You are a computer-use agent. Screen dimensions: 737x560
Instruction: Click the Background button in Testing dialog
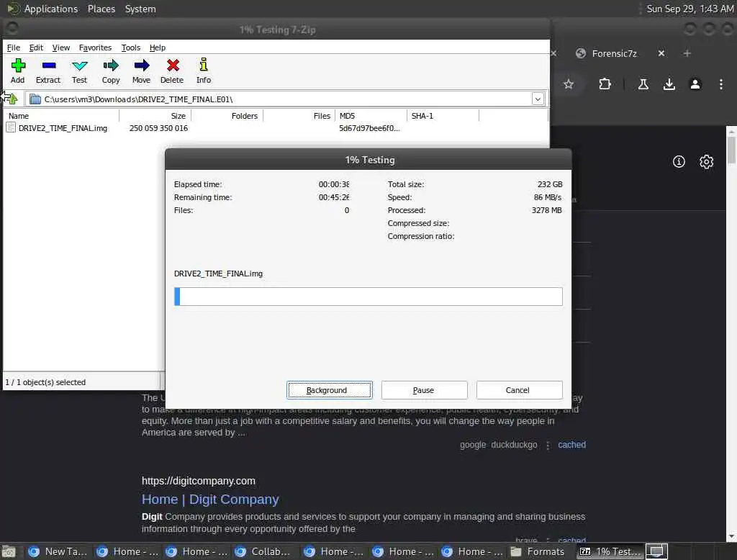pos(330,390)
